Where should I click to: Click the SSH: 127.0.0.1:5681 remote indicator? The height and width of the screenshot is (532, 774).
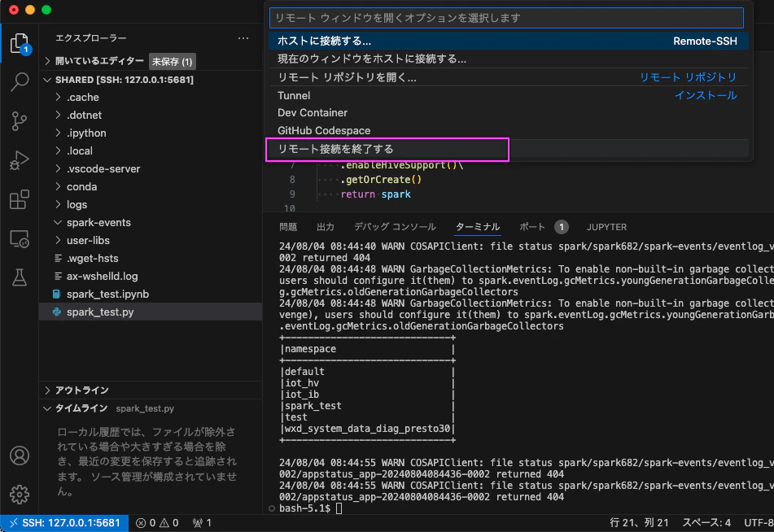click(x=64, y=522)
